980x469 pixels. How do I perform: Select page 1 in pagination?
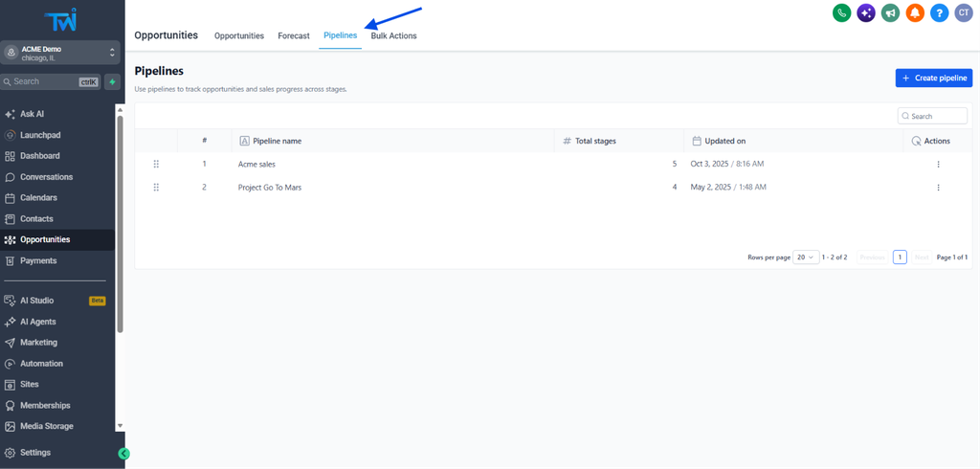pos(900,257)
